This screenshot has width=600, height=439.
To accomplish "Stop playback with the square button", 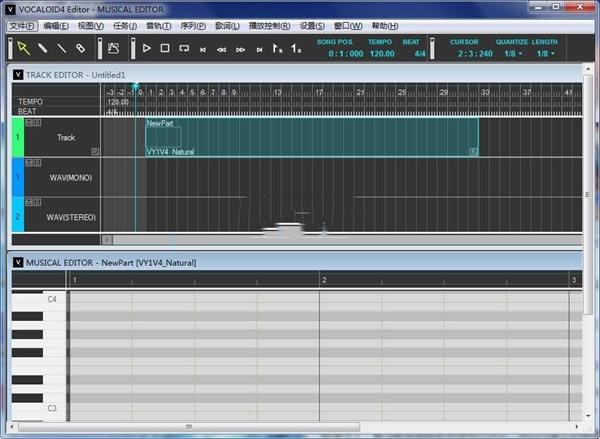I will 165,48.
